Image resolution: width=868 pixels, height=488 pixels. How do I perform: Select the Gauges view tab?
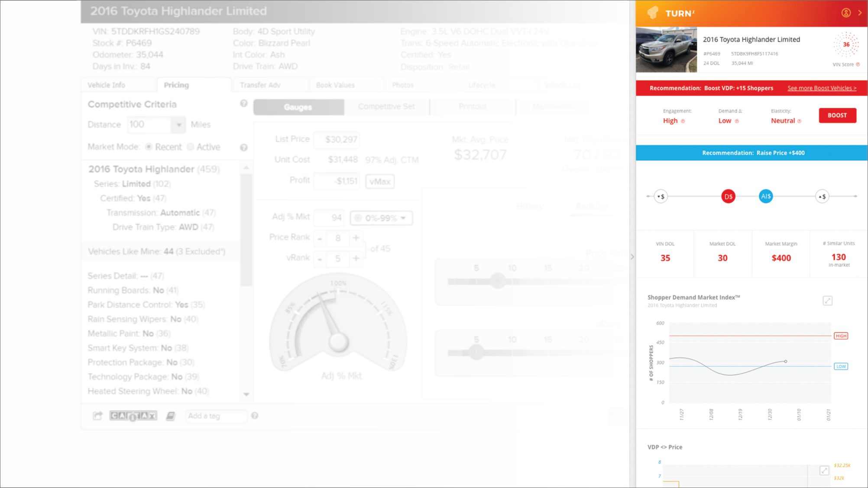point(298,107)
